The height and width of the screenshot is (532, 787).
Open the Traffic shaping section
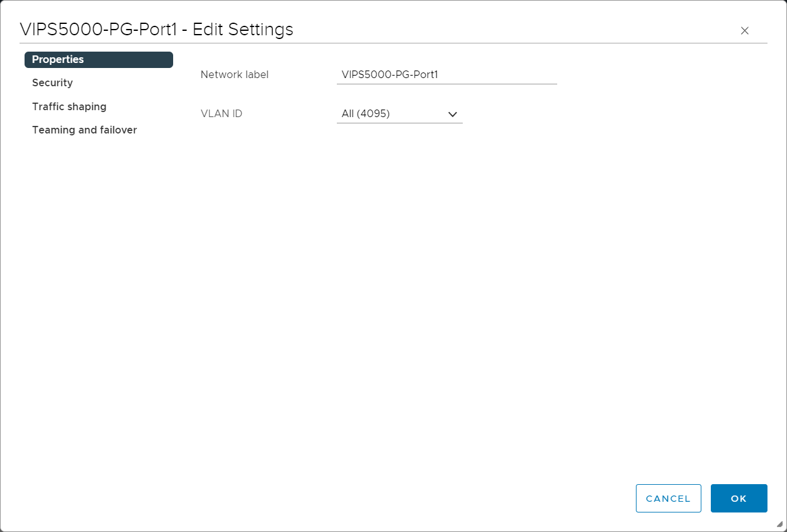(69, 107)
